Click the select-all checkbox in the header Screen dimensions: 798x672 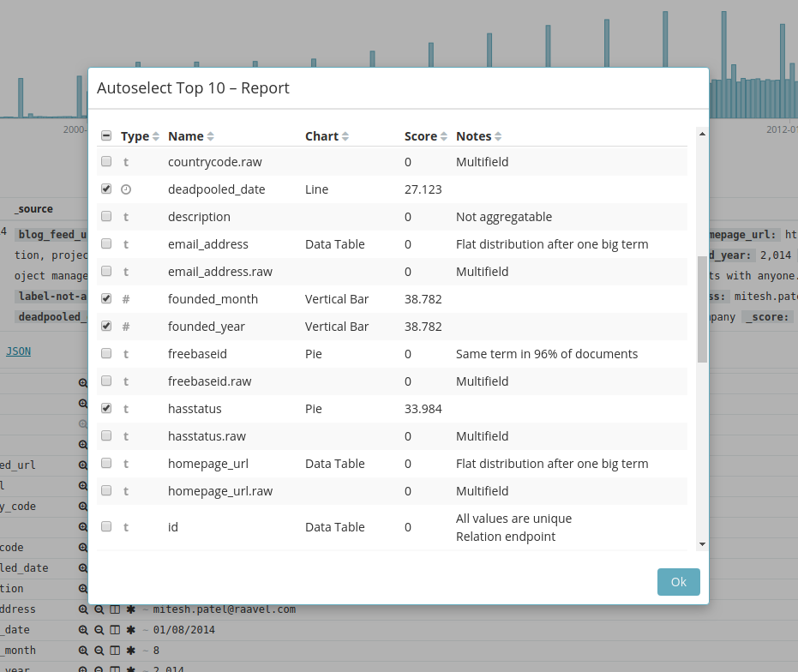pyautogui.click(x=106, y=135)
